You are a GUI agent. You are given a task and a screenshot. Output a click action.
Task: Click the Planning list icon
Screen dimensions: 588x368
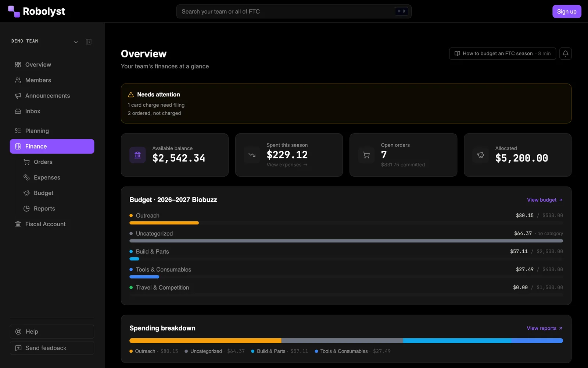pyautogui.click(x=18, y=131)
